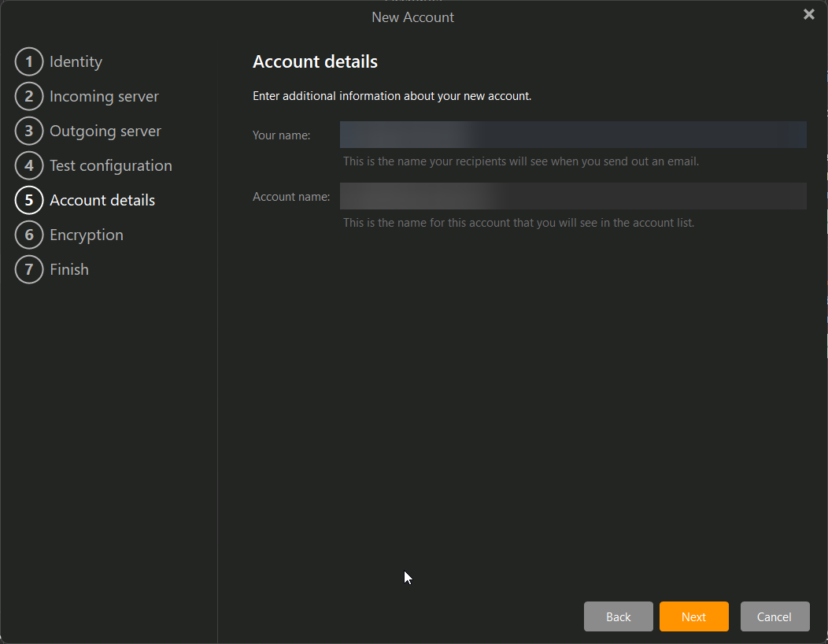Image resolution: width=828 pixels, height=644 pixels.
Task: Focus the Your name text field
Action: tap(572, 135)
